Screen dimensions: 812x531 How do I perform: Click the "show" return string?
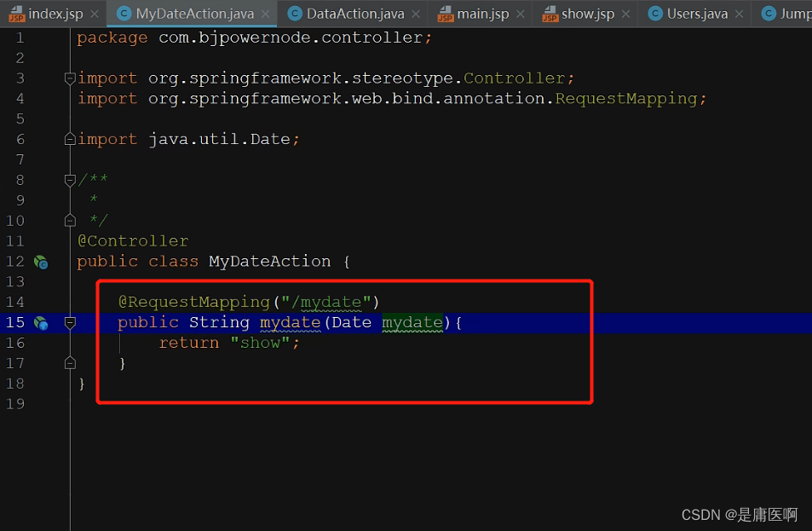[x=259, y=343]
